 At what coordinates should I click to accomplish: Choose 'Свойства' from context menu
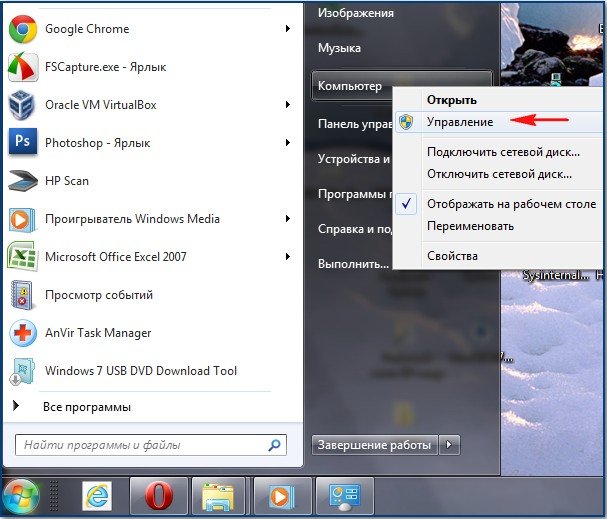coord(452,256)
